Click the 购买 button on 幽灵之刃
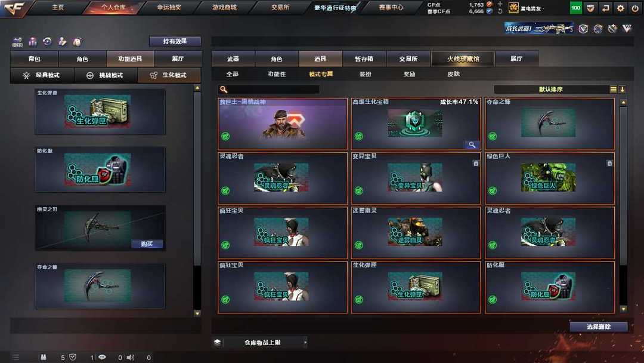 click(x=147, y=244)
